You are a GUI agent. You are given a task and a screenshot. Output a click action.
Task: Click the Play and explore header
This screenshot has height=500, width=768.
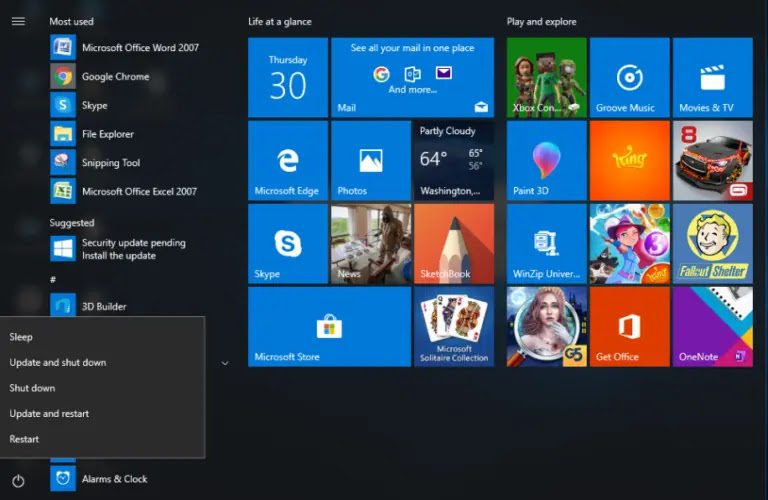pos(541,22)
